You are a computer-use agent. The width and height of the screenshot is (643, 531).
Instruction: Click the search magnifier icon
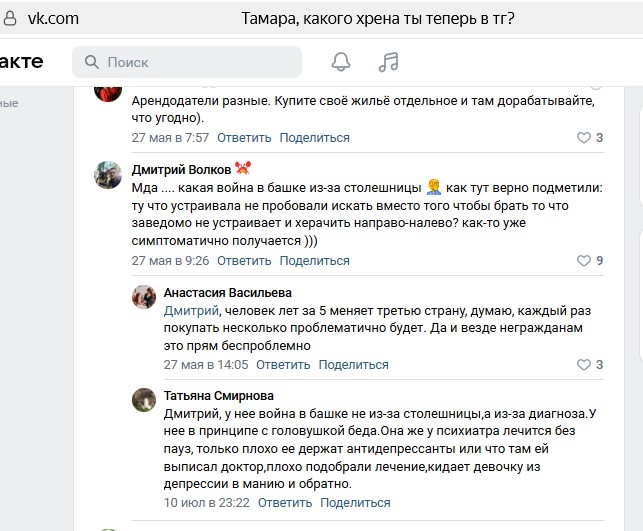coord(91,62)
